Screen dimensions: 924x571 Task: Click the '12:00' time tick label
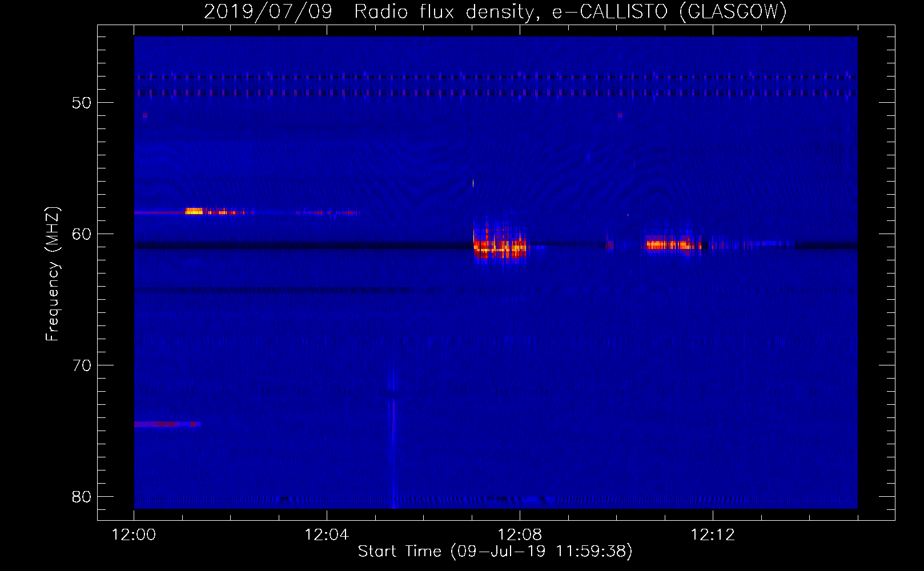pyautogui.click(x=134, y=535)
